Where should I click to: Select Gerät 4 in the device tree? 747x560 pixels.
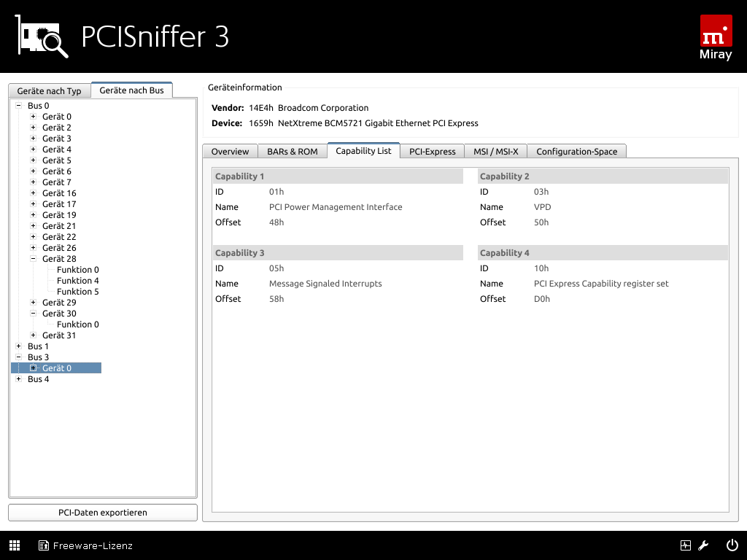(x=57, y=149)
